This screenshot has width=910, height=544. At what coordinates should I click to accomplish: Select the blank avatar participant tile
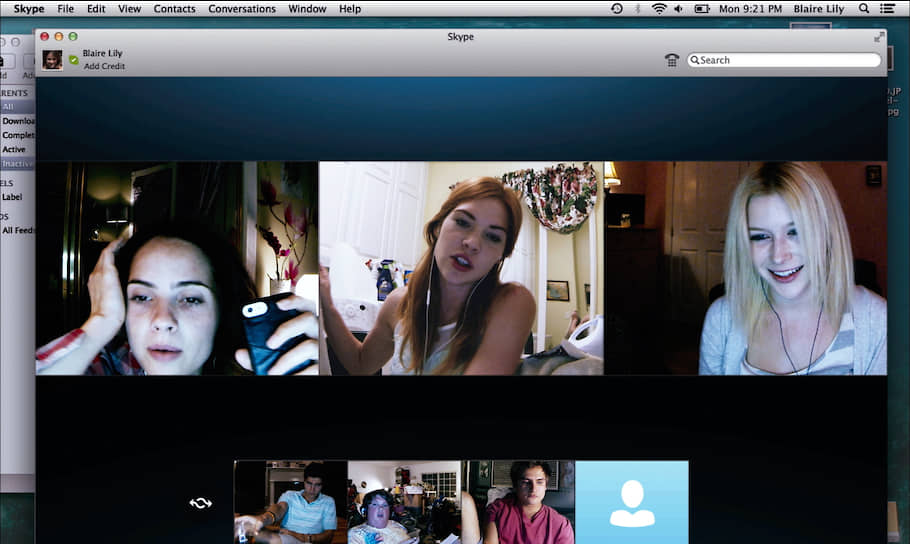point(632,502)
